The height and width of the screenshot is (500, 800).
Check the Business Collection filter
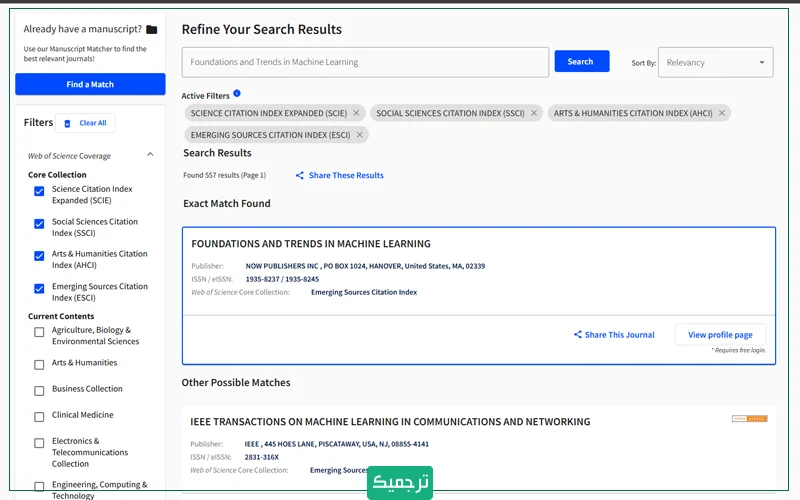[x=39, y=390]
